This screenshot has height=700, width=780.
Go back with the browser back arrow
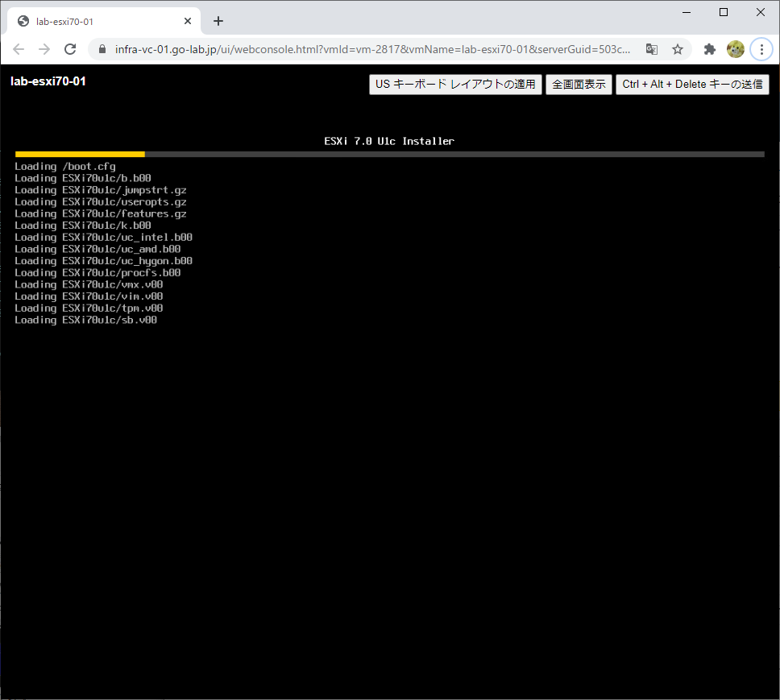tap(19, 49)
